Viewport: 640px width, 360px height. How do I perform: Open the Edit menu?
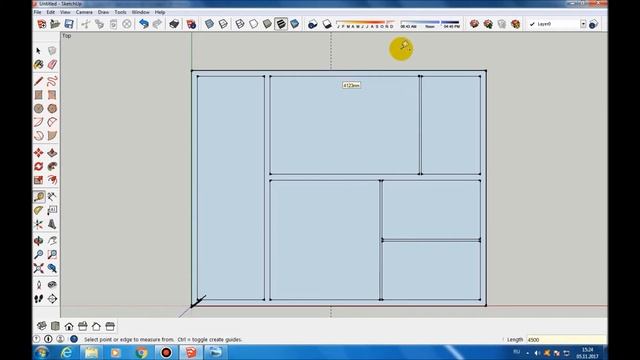pos(51,12)
